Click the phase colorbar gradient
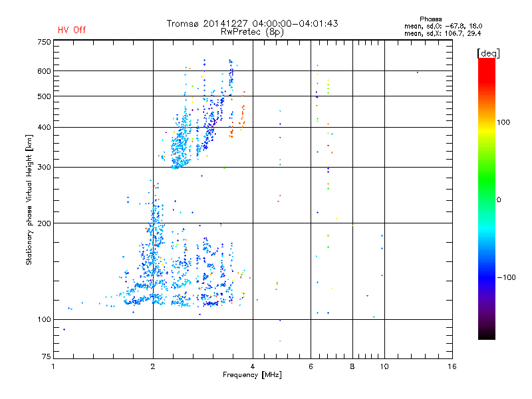Viewport: 532px width, 399px height. (487, 198)
